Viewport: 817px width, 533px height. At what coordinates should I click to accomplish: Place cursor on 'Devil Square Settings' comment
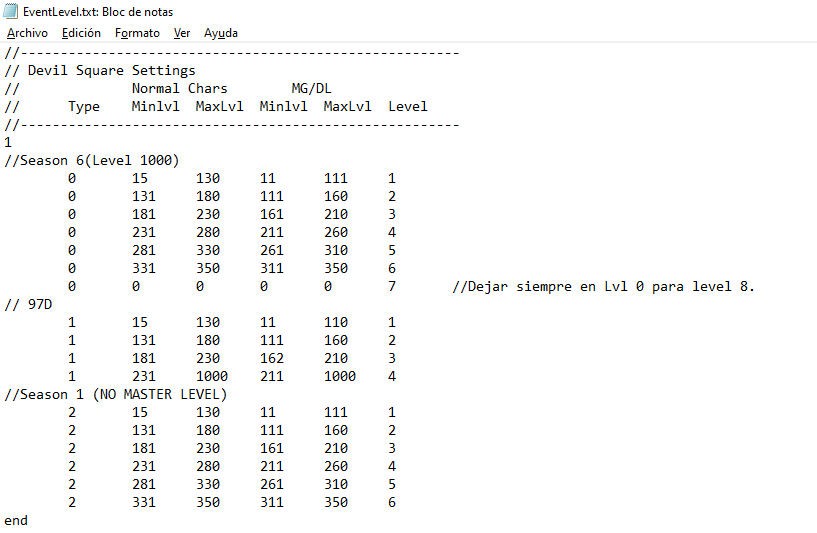point(111,71)
